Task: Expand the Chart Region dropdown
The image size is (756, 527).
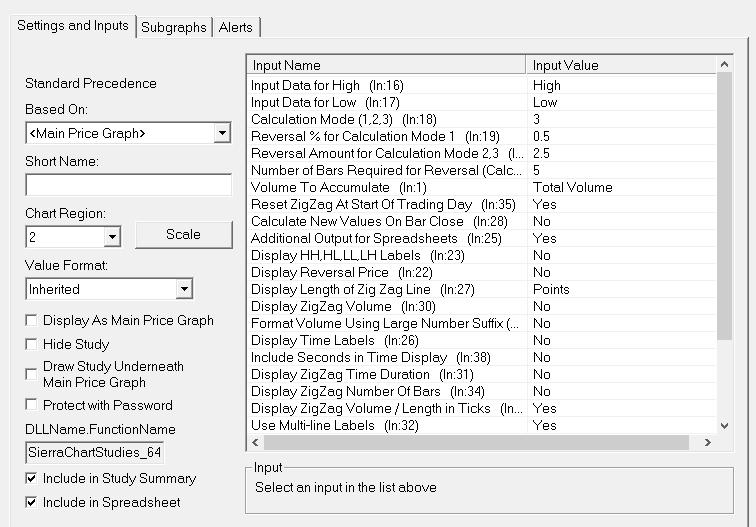Action: tap(112, 237)
